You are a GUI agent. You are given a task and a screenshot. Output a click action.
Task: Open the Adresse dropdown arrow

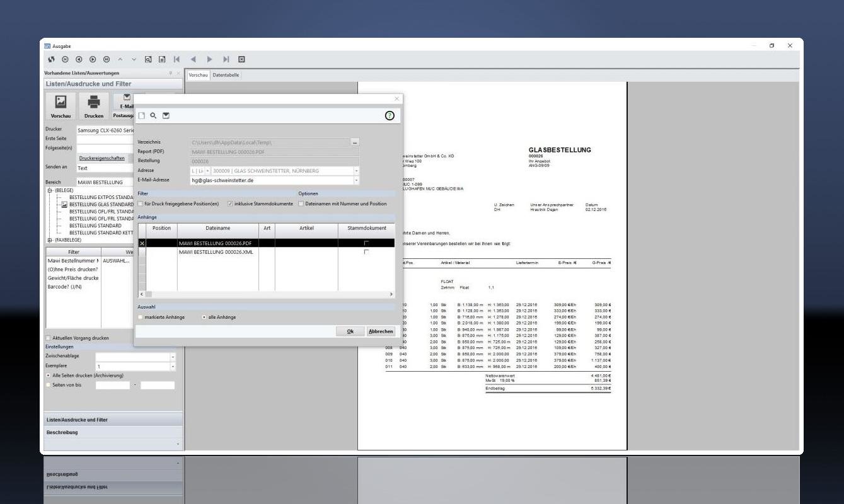tap(356, 171)
